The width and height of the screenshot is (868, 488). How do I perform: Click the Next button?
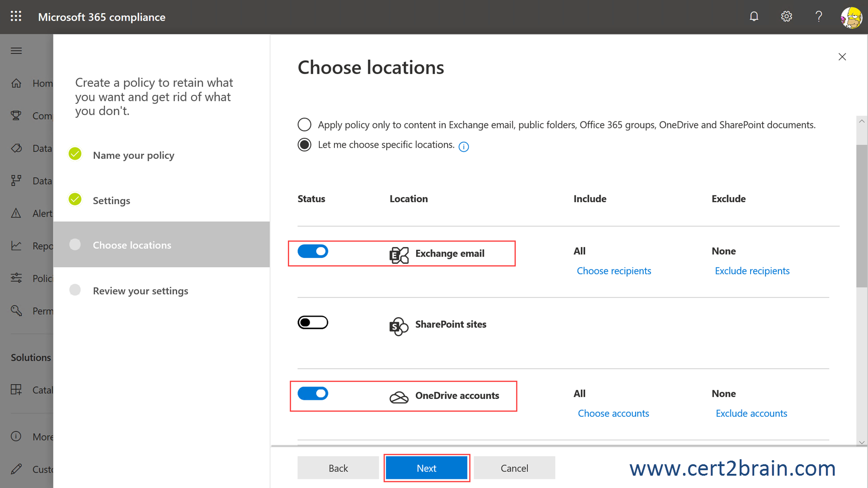pos(427,468)
